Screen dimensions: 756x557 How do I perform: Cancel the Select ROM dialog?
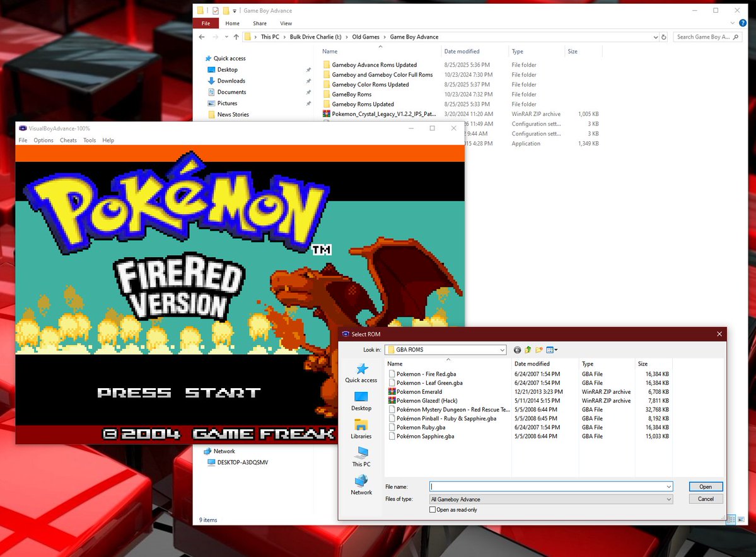tap(704, 498)
